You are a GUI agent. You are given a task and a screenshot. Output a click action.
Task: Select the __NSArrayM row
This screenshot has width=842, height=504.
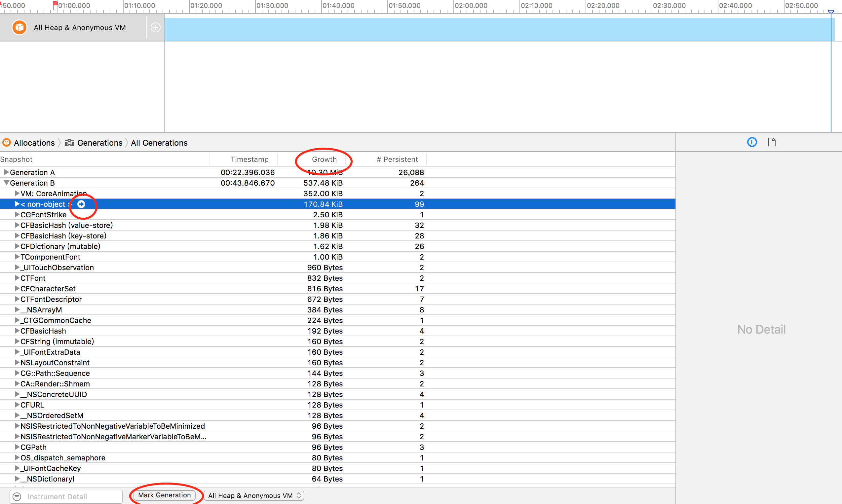click(337, 310)
